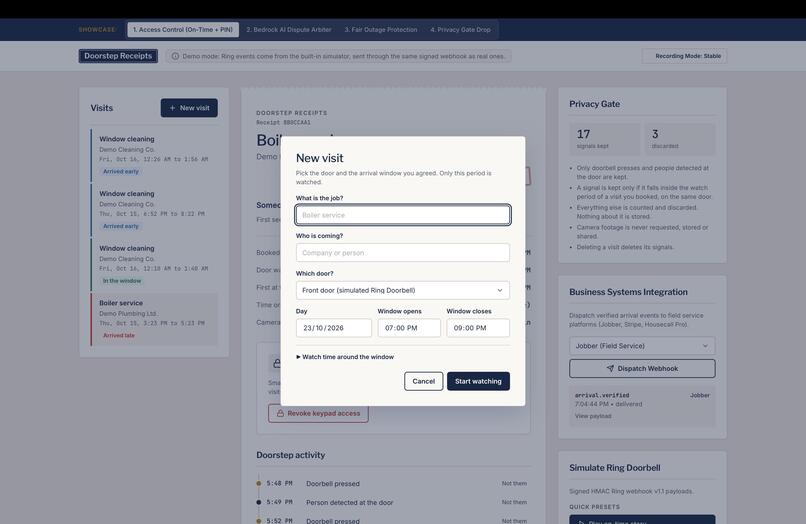
Task: Open tab 1. Access Control (On-Time + PIN)
Action: [183, 29]
